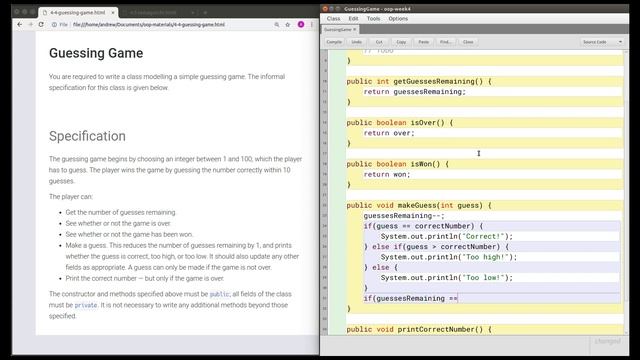Screen dimensions: 640x360
Task: Click the highlighted 'private' code word
Action: (86, 305)
